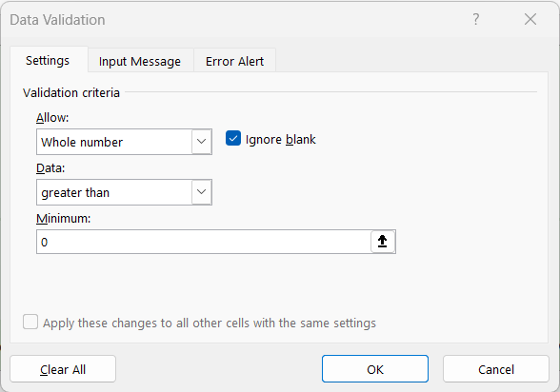
Task: Click the Apply these changes label text
Action: click(210, 323)
